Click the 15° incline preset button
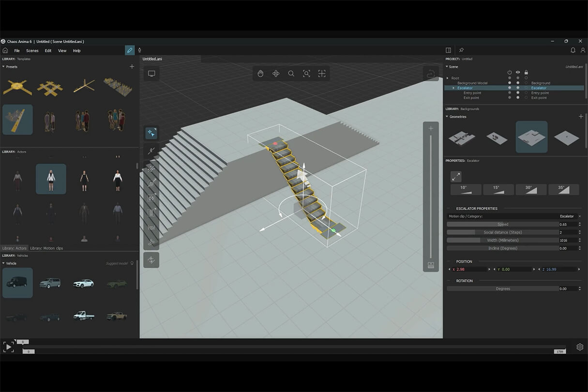588x392 pixels. 498,190
